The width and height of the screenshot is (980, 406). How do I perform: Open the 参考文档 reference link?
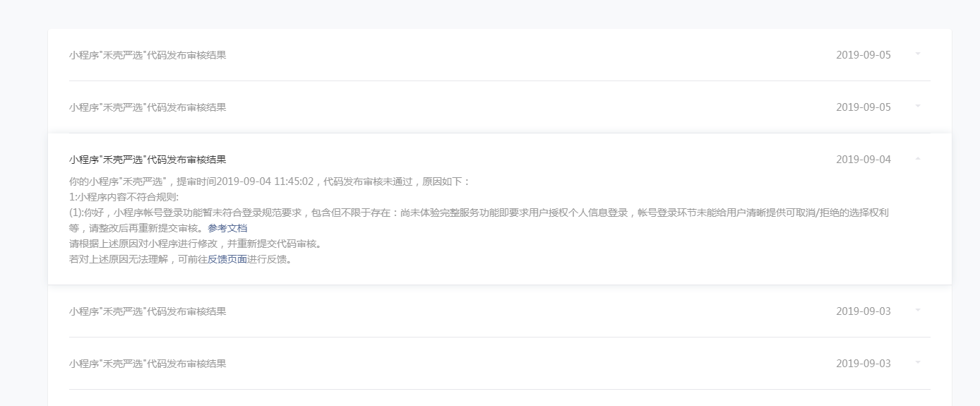click(227, 228)
